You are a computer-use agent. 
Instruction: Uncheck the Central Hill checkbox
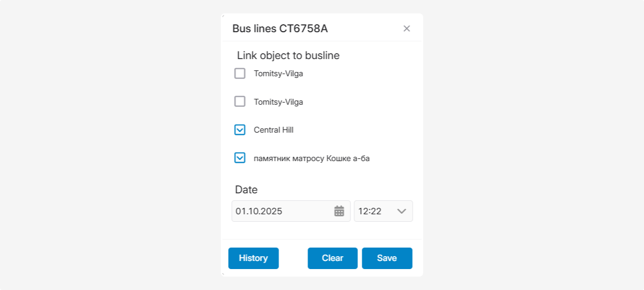(240, 130)
